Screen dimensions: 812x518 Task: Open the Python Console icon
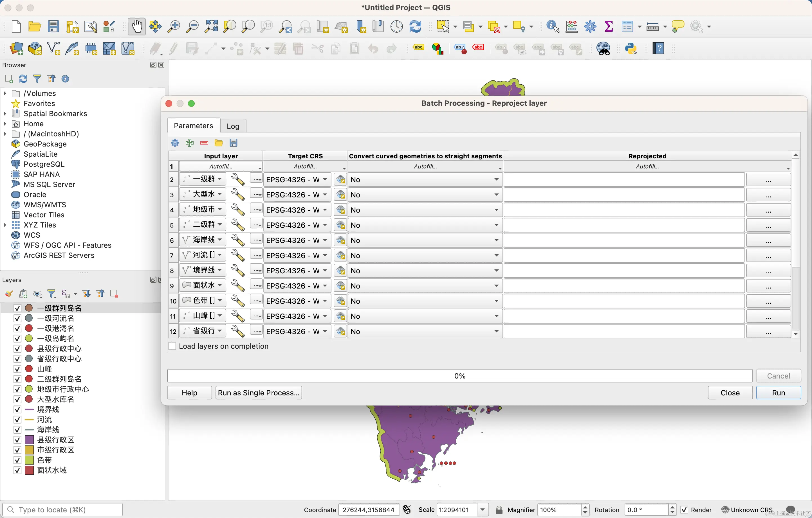point(631,49)
